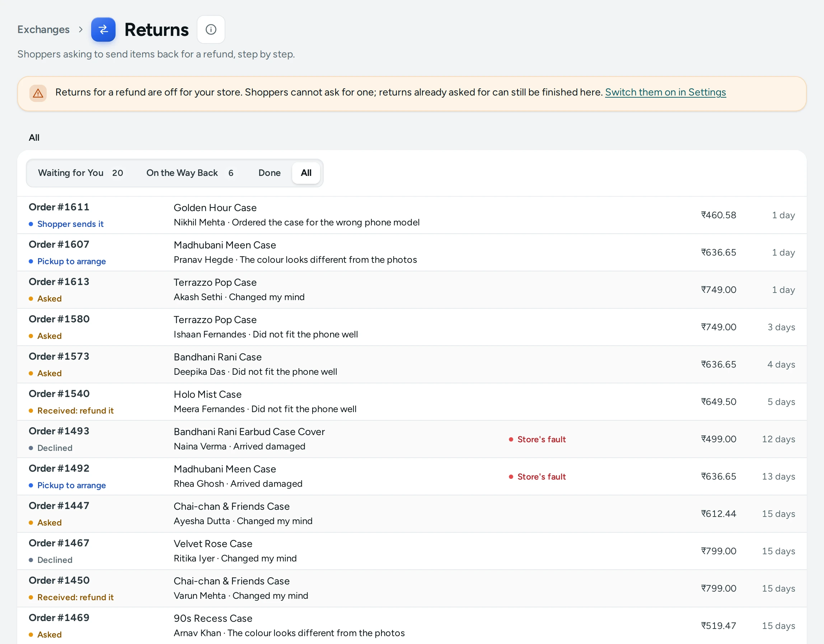
Task: Click the ₹649.50 amount
Action: (x=718, y=402)
